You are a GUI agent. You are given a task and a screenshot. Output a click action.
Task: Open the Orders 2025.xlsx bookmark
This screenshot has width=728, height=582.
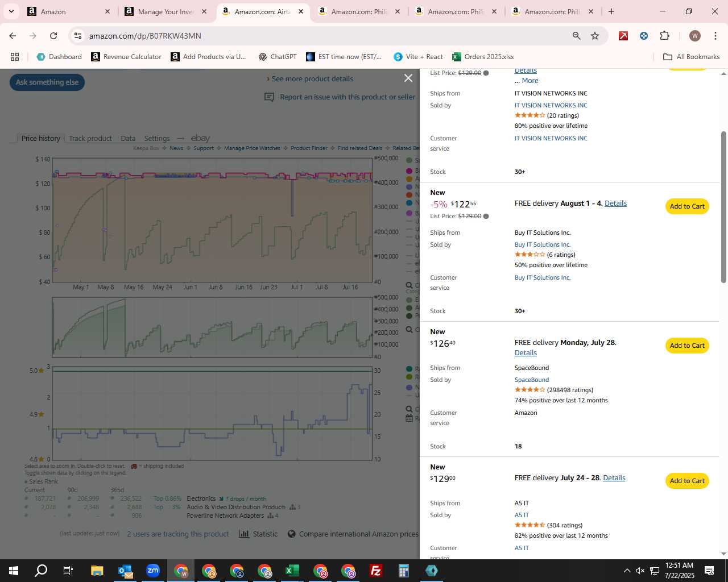(x=483, y=57)
